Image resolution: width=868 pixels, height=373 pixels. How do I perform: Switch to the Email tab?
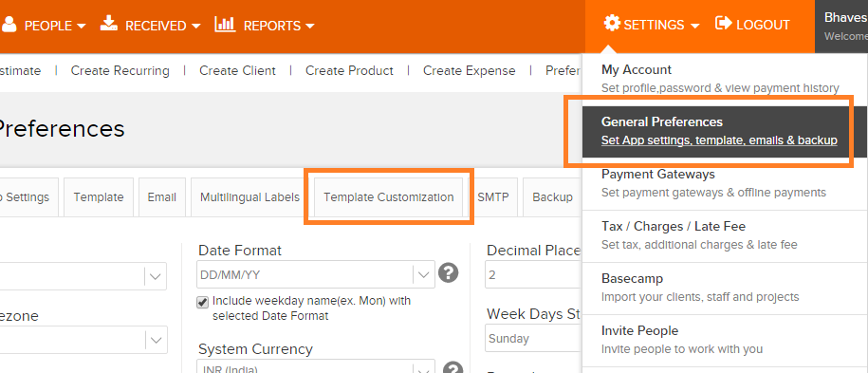click(161, 197)
